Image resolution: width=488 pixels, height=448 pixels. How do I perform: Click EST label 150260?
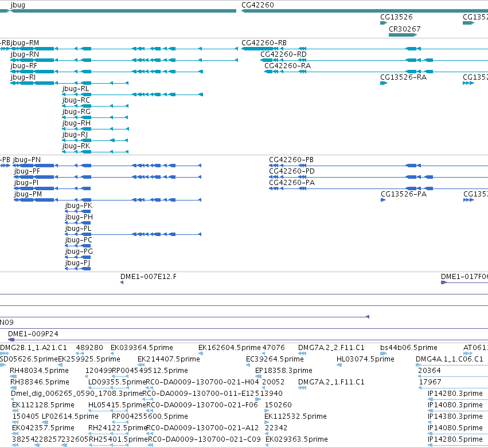pos(278,405)
